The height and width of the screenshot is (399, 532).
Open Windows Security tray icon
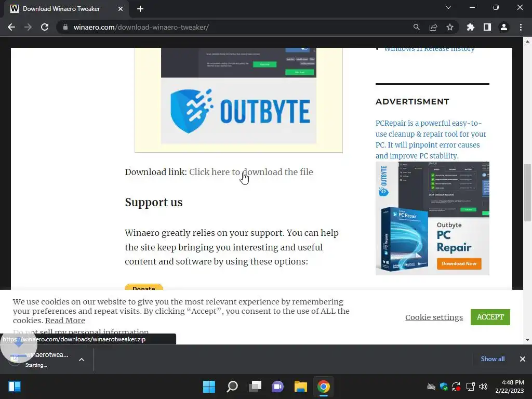444,387
